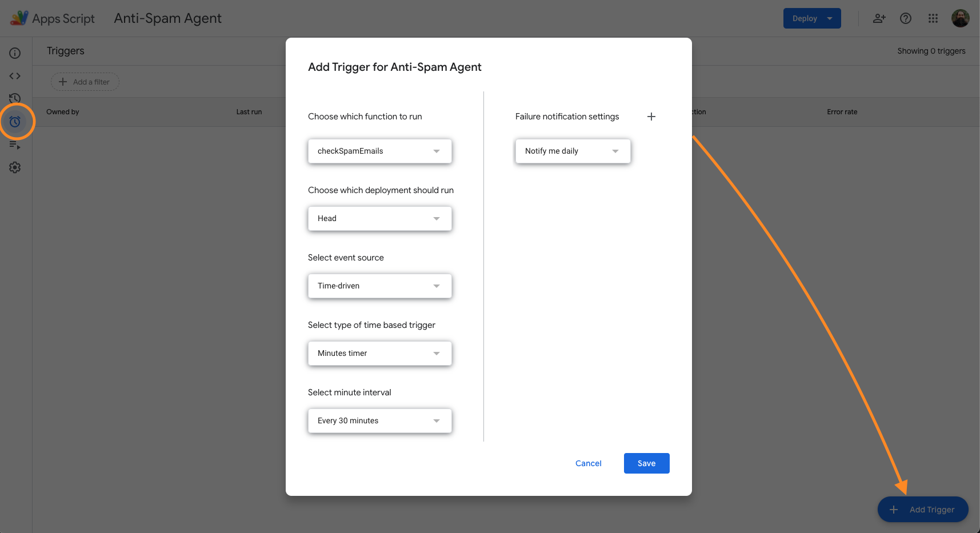980x533 pixels.
Task: Open the Time-driven event source dropdown
Action: (x=379, y=286)
